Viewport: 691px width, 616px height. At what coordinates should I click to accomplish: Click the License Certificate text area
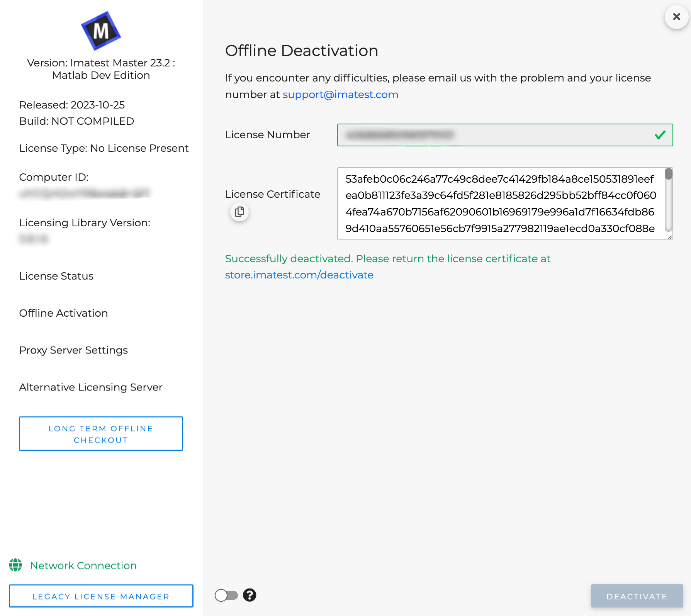coord(500,204)
